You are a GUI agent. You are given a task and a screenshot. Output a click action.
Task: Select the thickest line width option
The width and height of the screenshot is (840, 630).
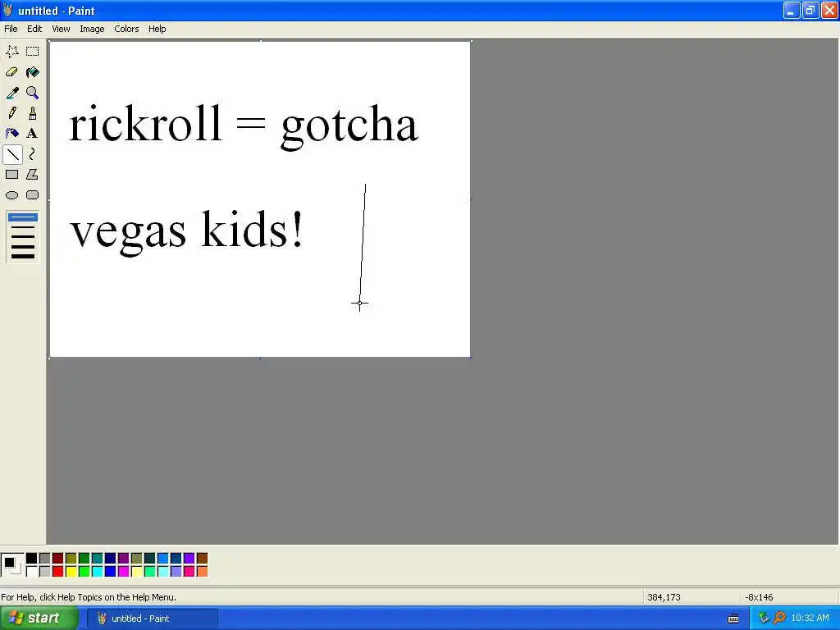[22, 256]
